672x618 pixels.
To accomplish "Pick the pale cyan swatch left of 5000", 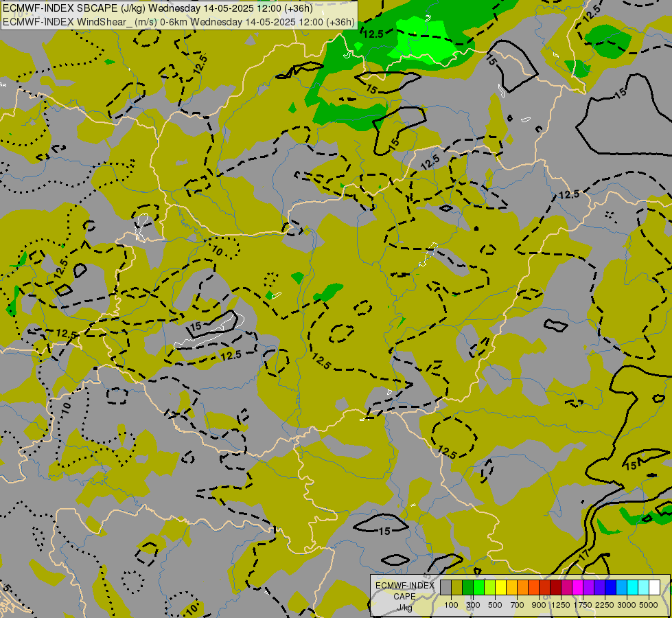I will 644,588.
